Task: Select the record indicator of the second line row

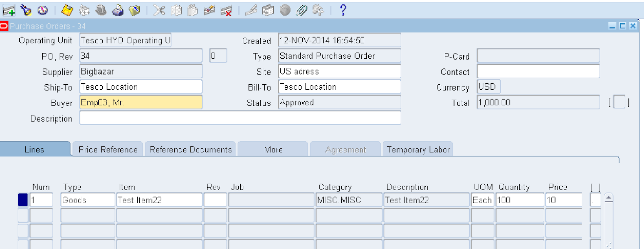Action: point(23,216)
